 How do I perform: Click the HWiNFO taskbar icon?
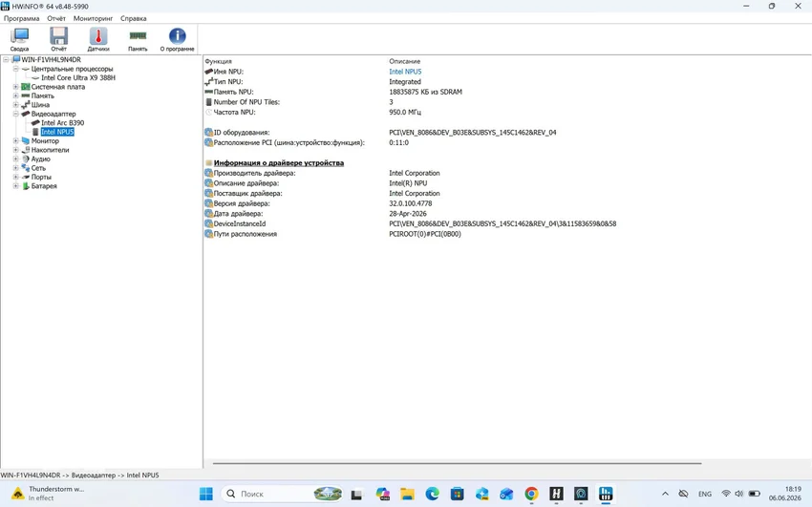coord(606,494)
